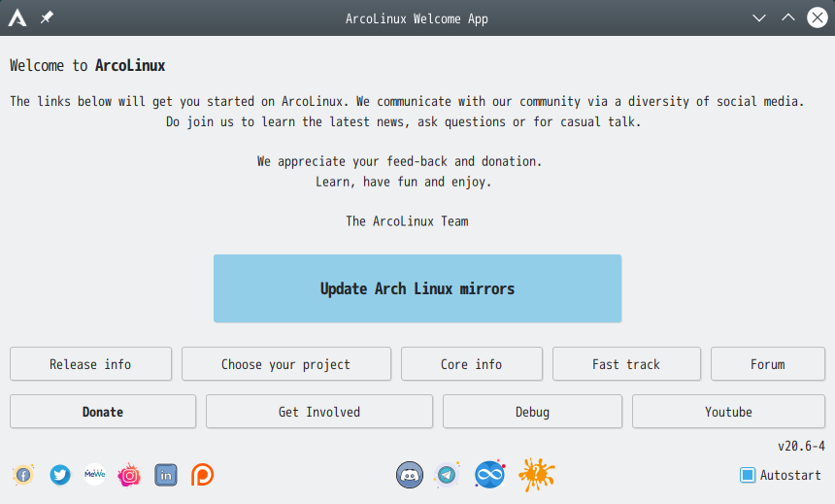Click the Fast track button
Screen dimensions: 835x504
pos(626,364)
